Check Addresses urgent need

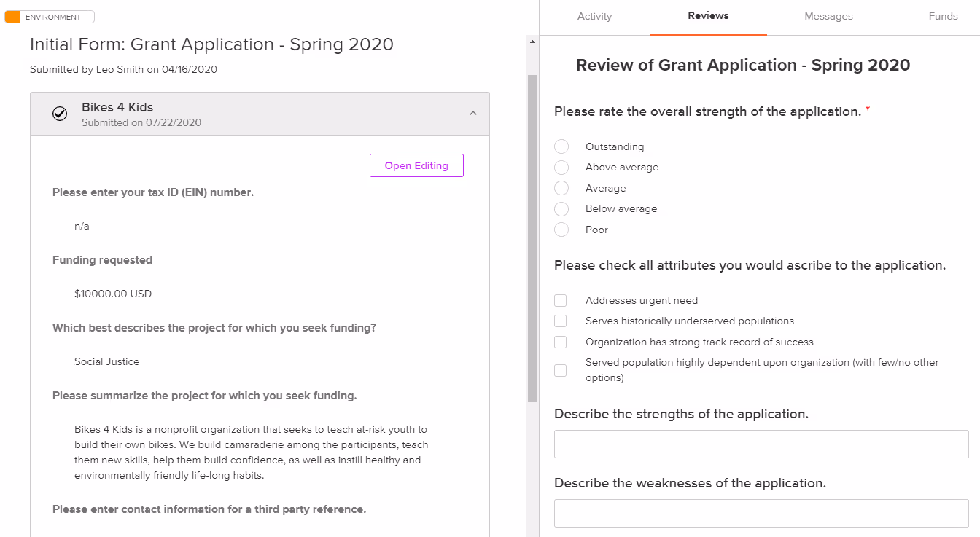(560, 300)
